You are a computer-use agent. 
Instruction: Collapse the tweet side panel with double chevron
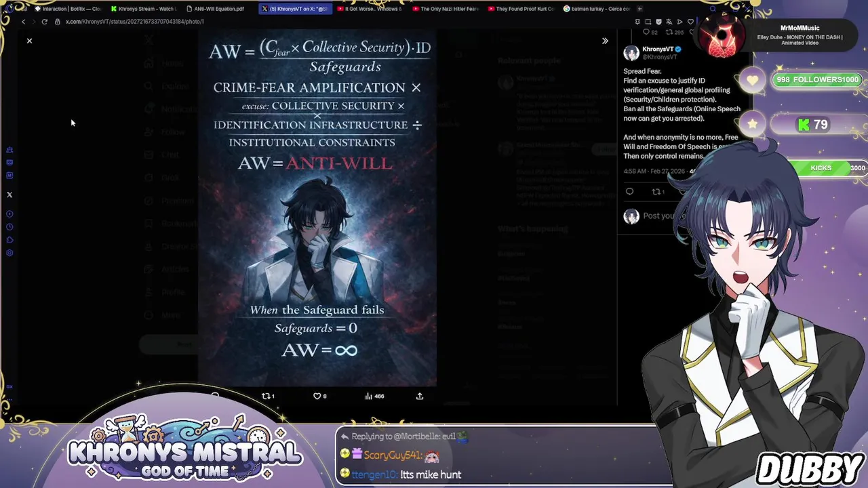605,41
